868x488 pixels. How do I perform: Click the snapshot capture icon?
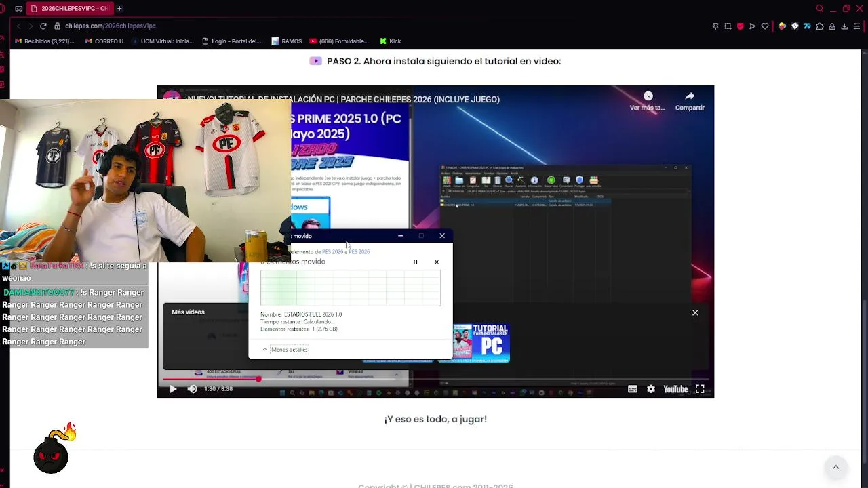(x=728, y=26)
